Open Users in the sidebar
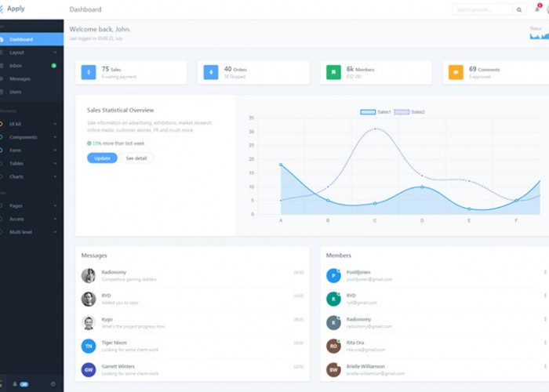Viewport: 549px width, 392px height. (x=32, y=92)
